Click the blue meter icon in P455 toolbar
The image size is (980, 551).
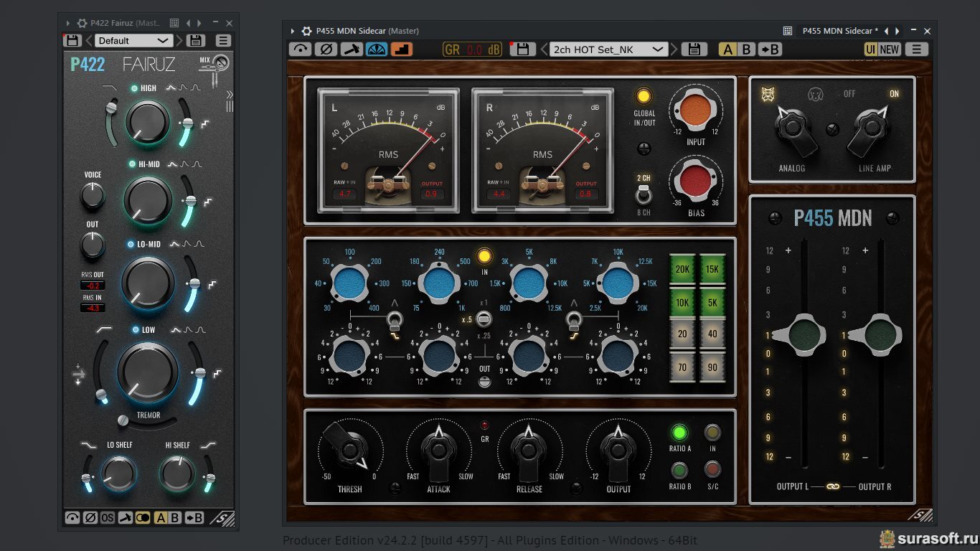(376, 50)
